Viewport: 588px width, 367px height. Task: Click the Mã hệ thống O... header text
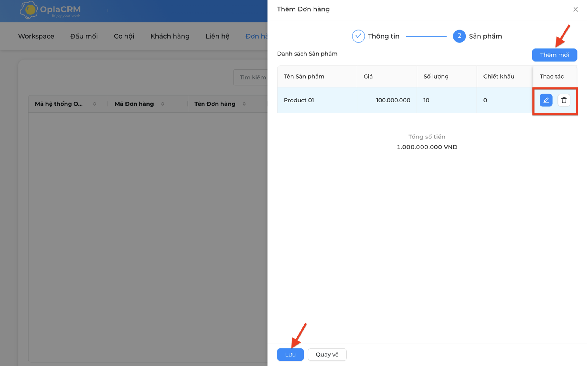tap(59, 104)
